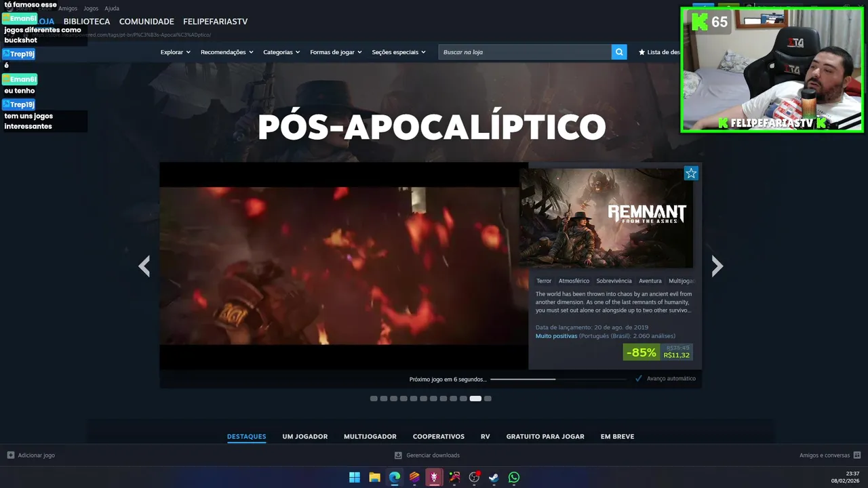868x488 pixels.
Task: Switch to the DESTAQUES tab
Action: (246, 436)
